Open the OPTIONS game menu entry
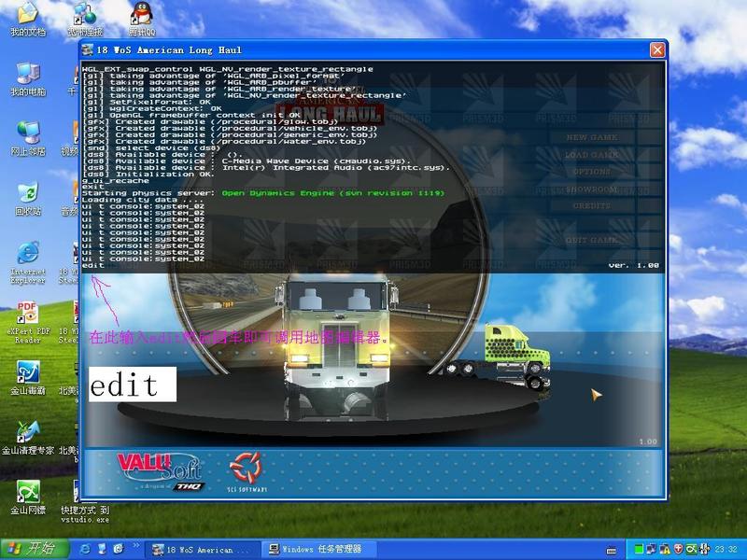Image resolution: width=747 pixels, height=560 pixels. click(591, 173)
